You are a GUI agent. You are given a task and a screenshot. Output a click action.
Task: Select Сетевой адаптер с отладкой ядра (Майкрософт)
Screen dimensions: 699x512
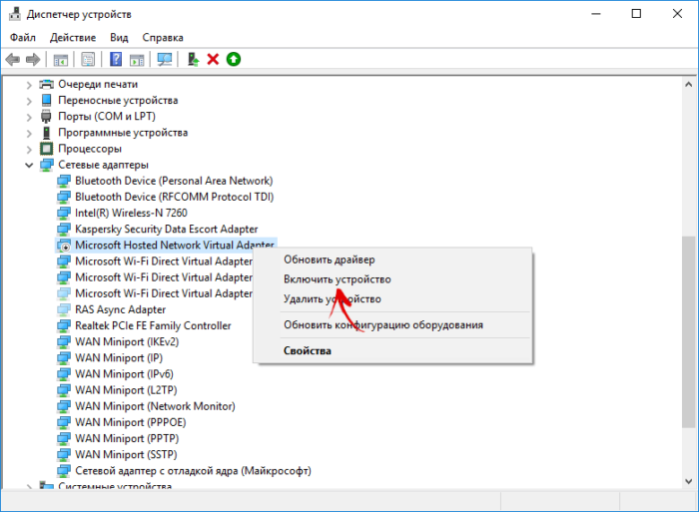[x=193, y=471]
